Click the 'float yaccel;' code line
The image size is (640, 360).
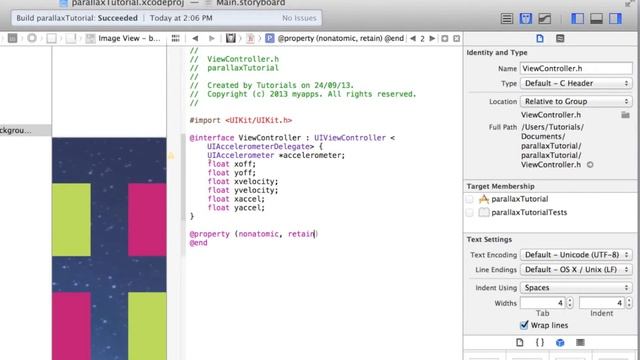(x=236, y=208)
